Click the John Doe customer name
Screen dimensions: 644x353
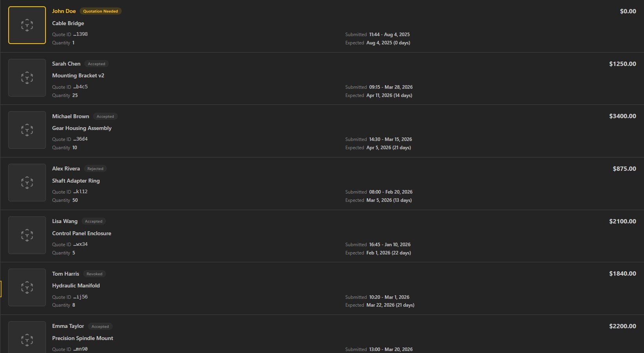coord(64,11)
